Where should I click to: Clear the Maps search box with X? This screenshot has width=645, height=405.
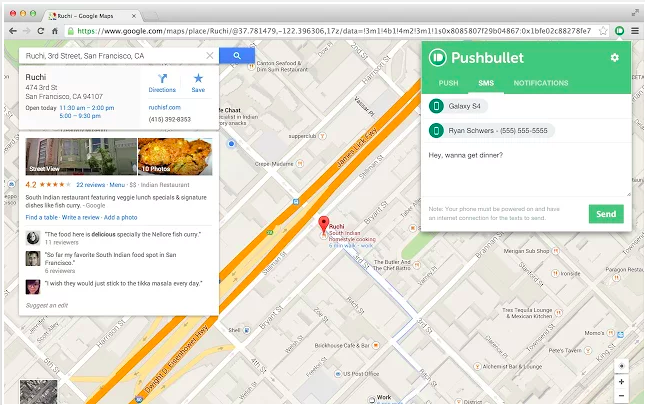[210, 56]
